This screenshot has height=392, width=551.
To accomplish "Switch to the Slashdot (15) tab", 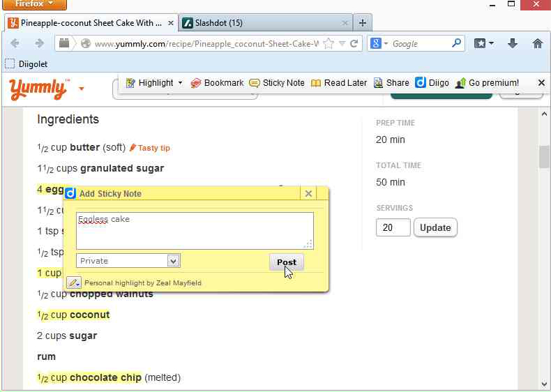I will (266, 23).
